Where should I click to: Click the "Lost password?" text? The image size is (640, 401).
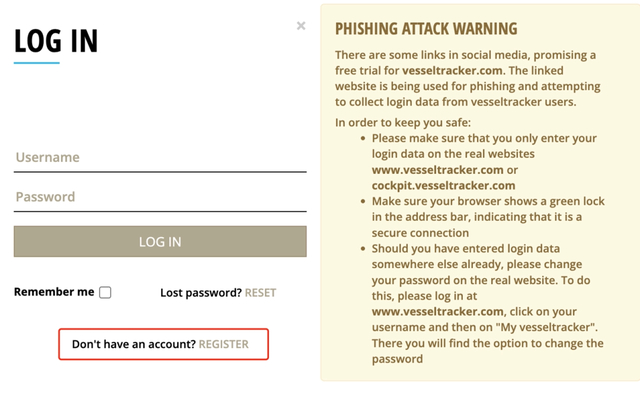(x=201, y=293)
